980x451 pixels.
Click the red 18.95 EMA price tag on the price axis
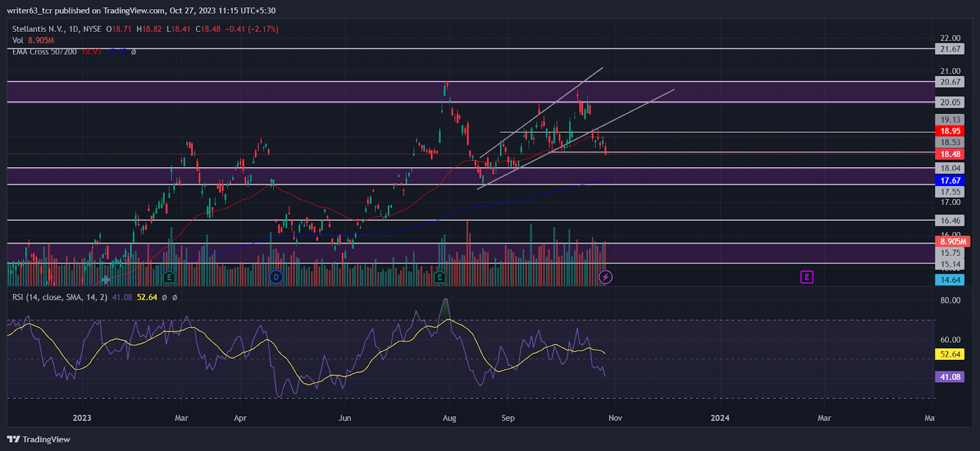click(950, 131)
